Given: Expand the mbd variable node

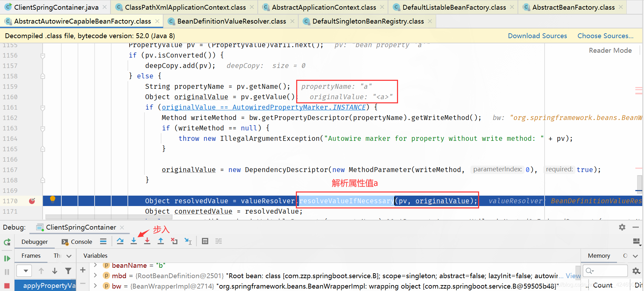Looking at the screenshot, I should pyautogui.click(x=95, y=275).
